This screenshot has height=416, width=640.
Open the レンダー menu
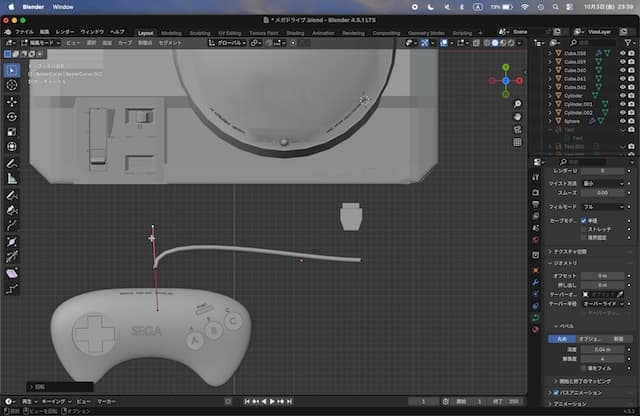[65, 32]
